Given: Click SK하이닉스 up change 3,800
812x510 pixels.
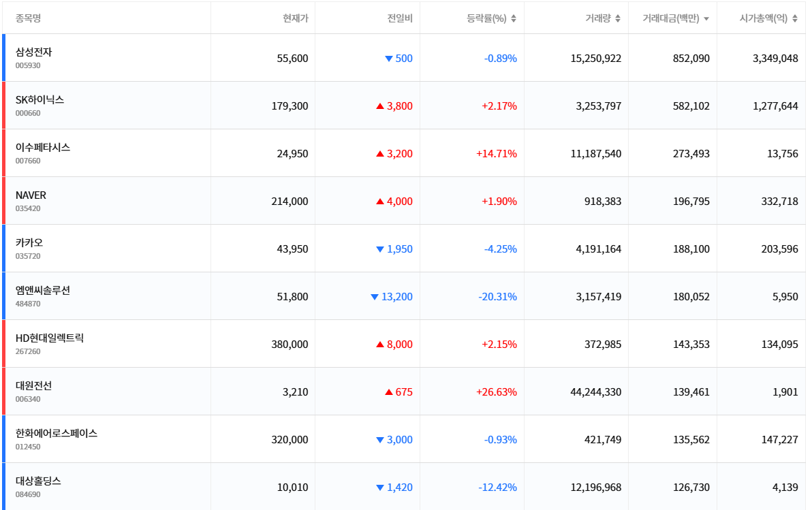Looking at the screenshot, I should click(394, 106).
